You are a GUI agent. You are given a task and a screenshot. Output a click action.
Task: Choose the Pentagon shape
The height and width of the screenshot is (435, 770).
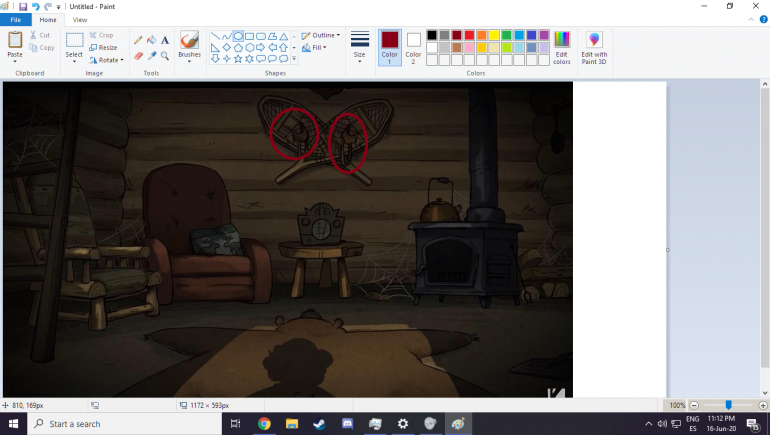(x=238, y=48)
